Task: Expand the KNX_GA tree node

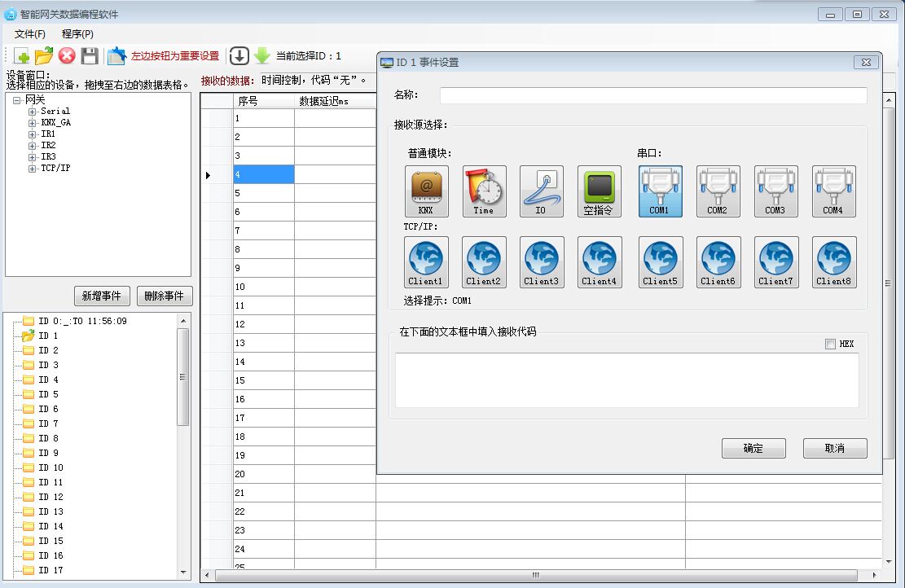Action: pyautogui.click(x=33, y=123)
